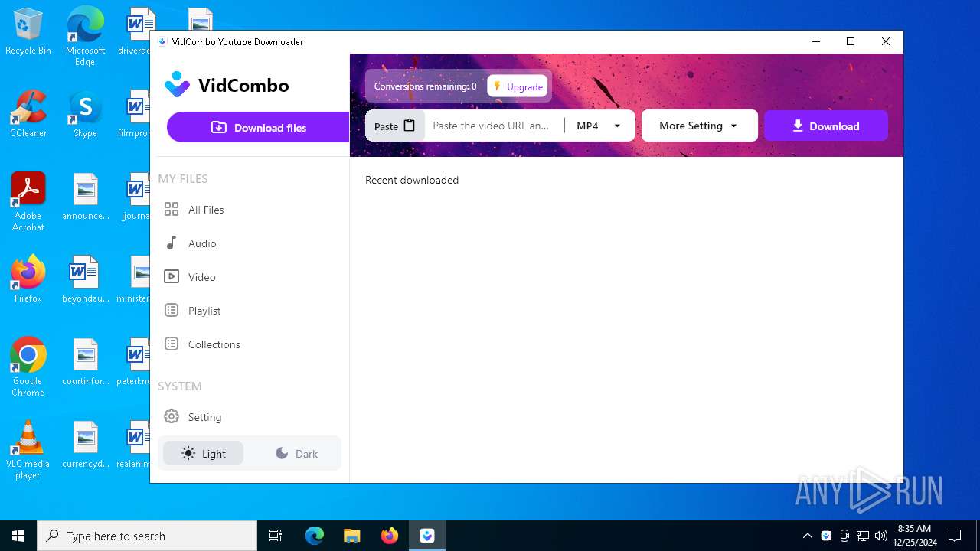Click the Upgrade button
980x551 pixels.
[518, 86]
